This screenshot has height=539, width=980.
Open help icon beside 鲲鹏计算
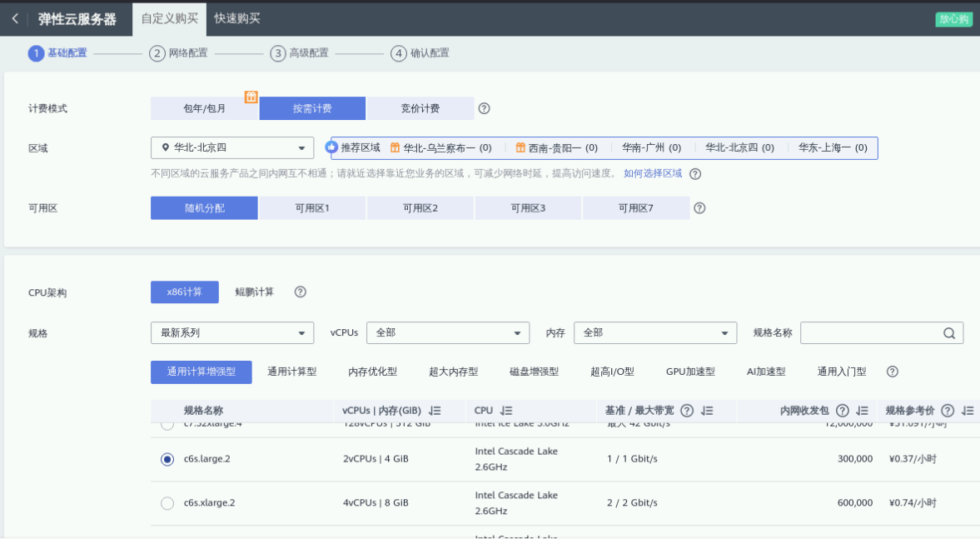pyautogui.click(x=300, y=292)
